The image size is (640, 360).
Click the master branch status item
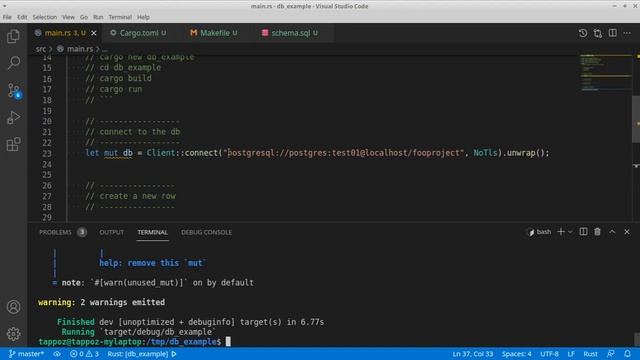[26, 354]
